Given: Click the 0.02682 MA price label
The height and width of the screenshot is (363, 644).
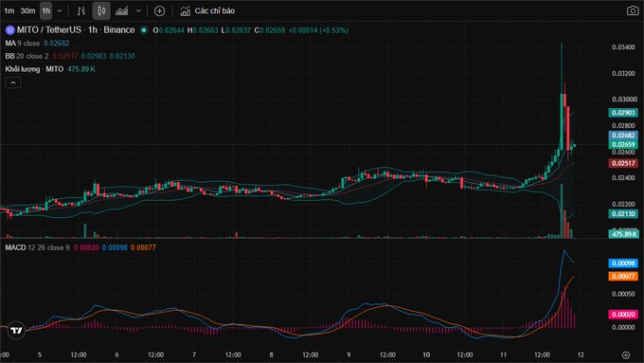Looking at the screenshot, I should pyautogui.click(x=623, y=136).
